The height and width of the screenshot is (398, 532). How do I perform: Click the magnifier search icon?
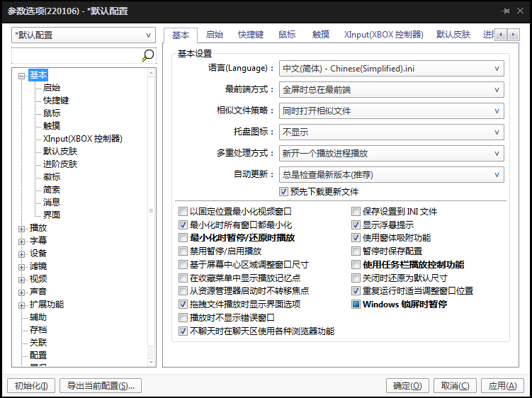click(148, 55)
